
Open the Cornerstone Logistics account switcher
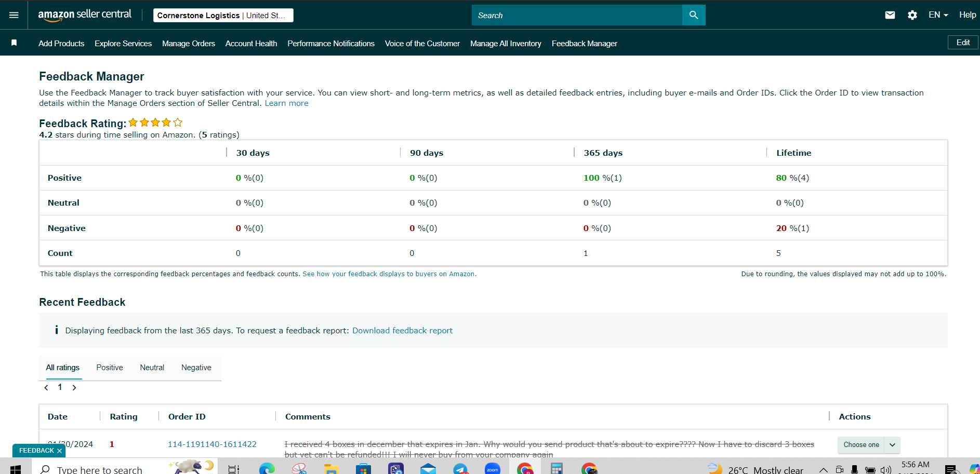pos(223,16)
